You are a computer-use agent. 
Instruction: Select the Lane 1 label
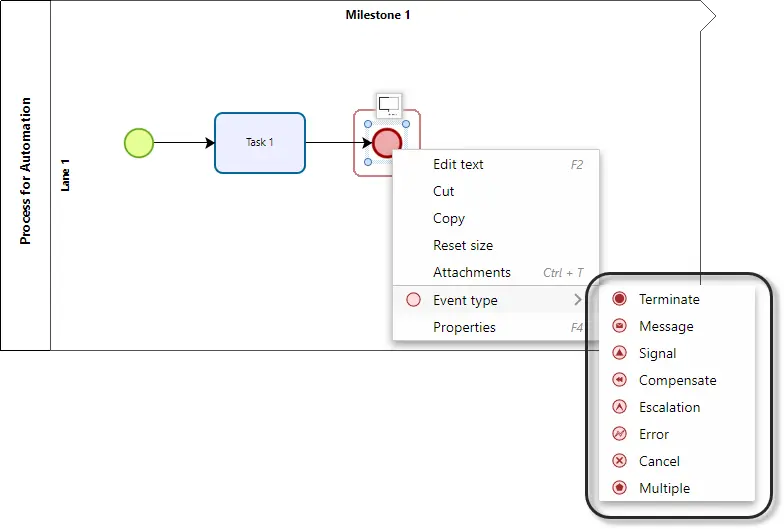[x=66, y=175]
